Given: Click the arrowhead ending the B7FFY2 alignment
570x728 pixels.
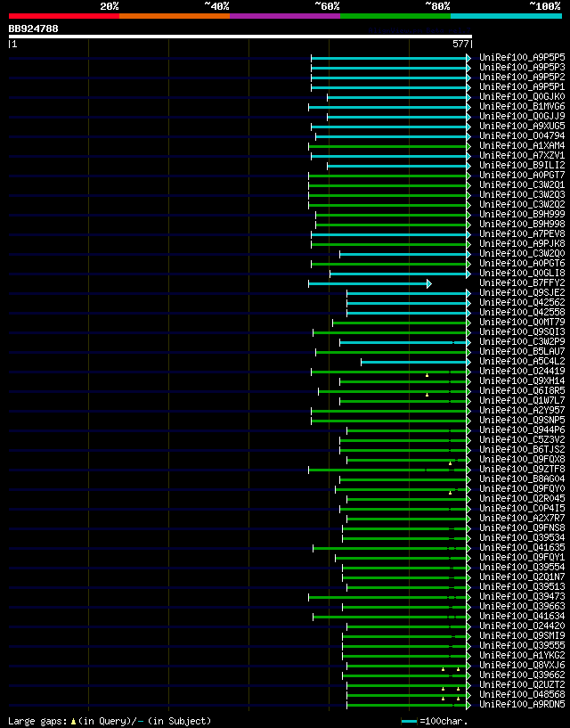Looking at the screenshot, I should pyautogui.click(x=429, y=283).
